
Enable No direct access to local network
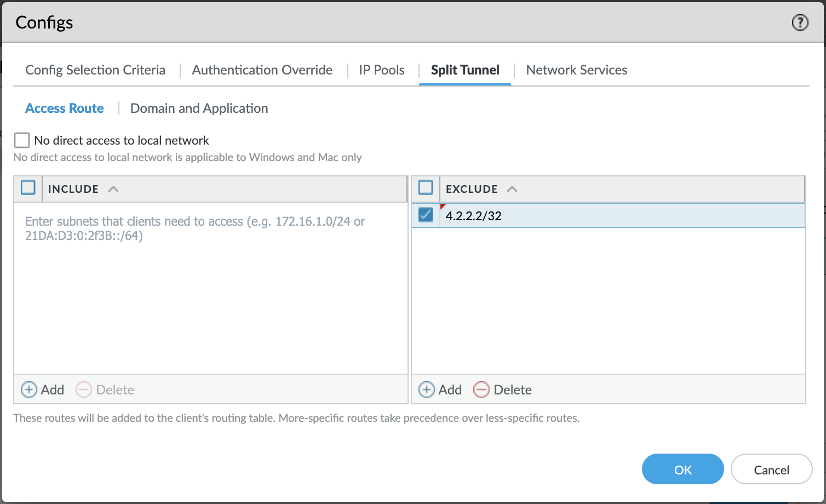(22, 140)
